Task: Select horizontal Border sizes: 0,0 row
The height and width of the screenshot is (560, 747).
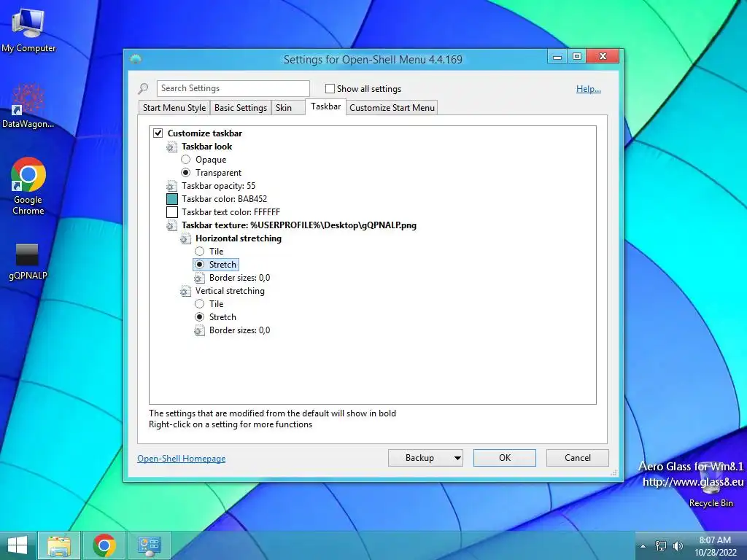Action: [x=239, y=278]
